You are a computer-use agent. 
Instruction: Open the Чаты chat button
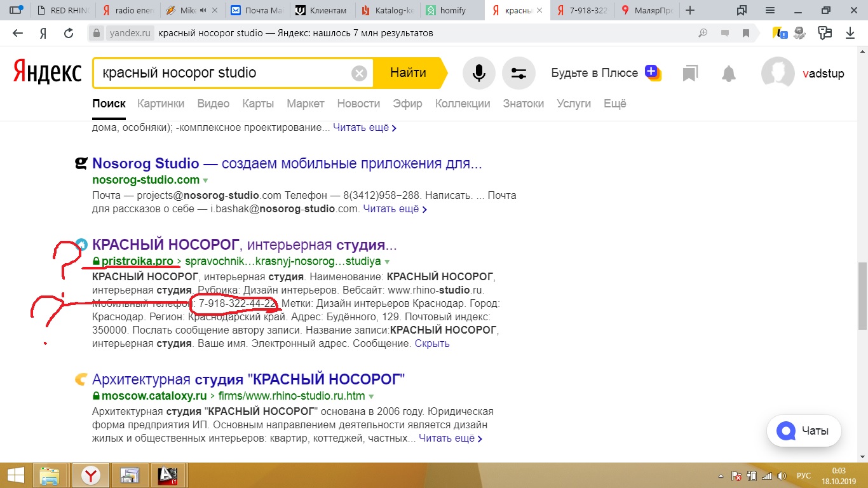(804, 431)
